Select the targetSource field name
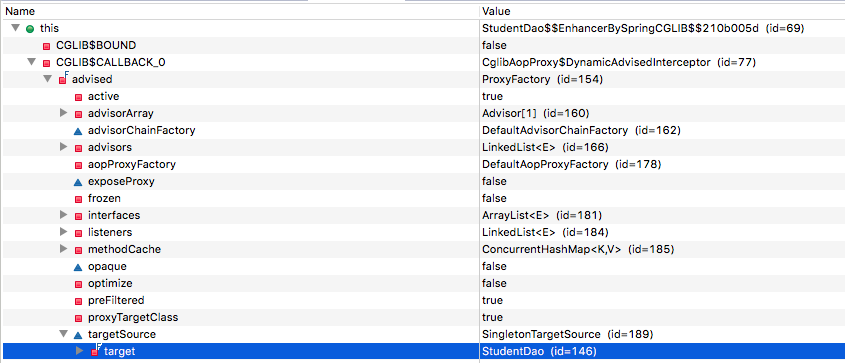Viewport: 845px width, 363px height. [122, 334]
